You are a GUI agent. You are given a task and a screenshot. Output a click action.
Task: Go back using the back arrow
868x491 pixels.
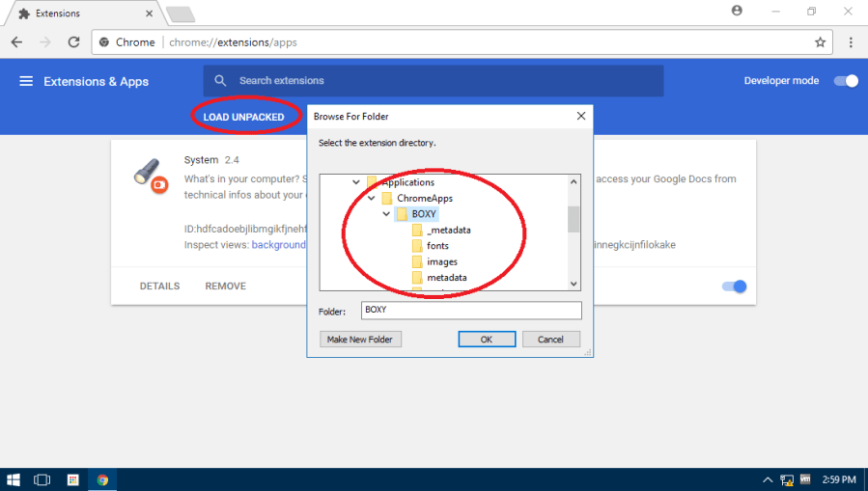(16, 42)
